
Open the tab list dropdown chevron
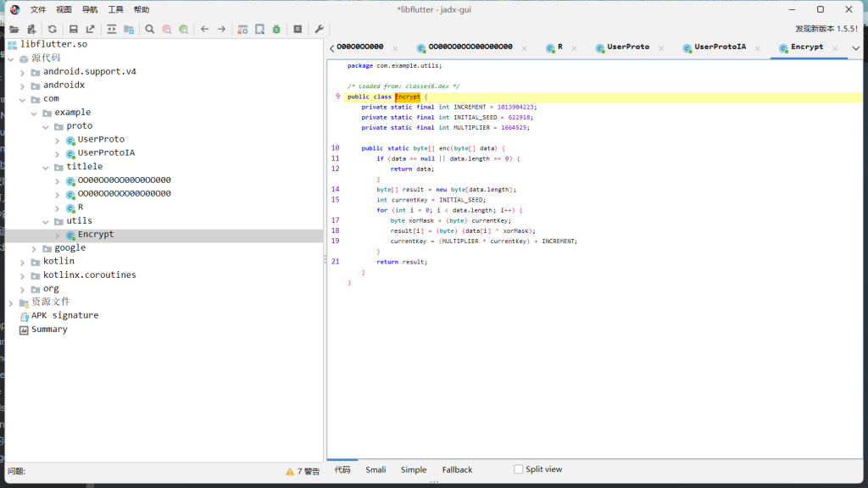pos(856,48)
